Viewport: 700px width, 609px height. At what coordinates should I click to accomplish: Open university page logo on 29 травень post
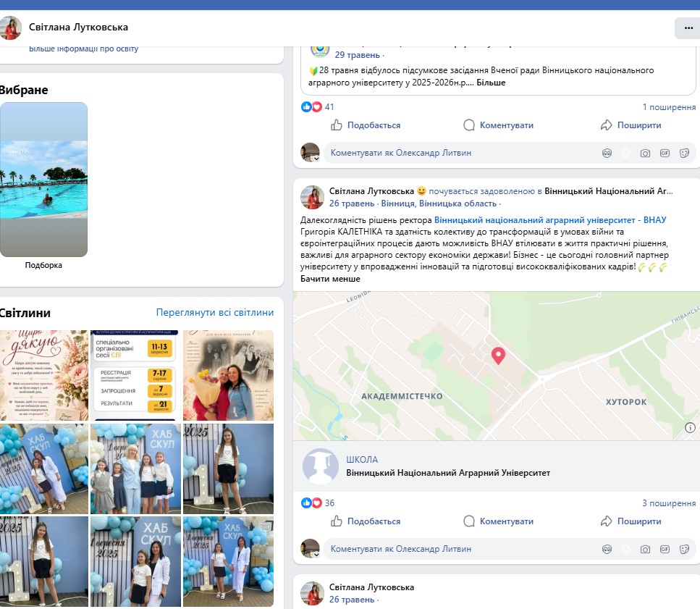320,50
